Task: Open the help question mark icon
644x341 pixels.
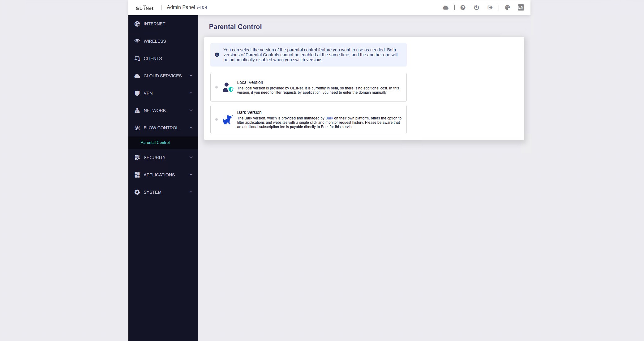Action: [463, 7]
